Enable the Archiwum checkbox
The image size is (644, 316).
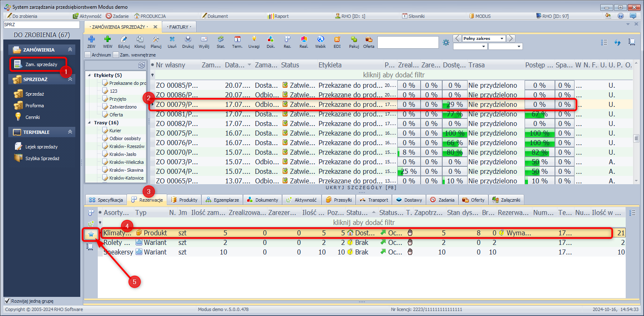[87, 54]
